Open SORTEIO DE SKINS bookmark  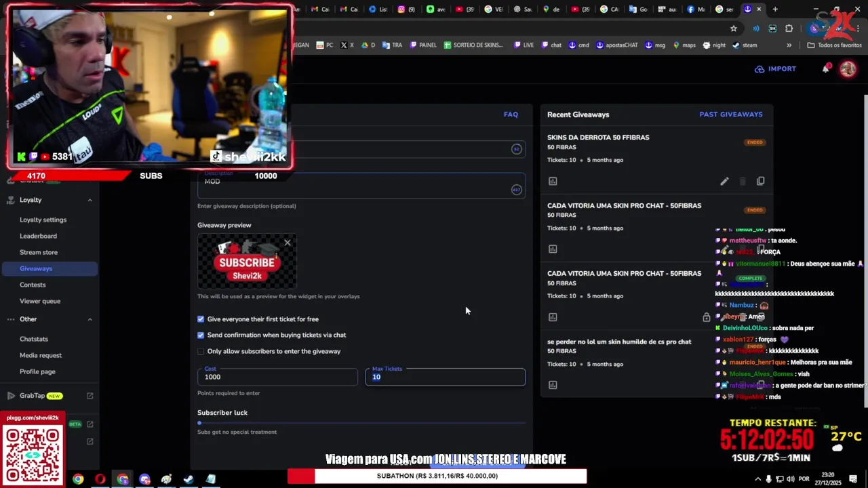click(x=473, y=45)
